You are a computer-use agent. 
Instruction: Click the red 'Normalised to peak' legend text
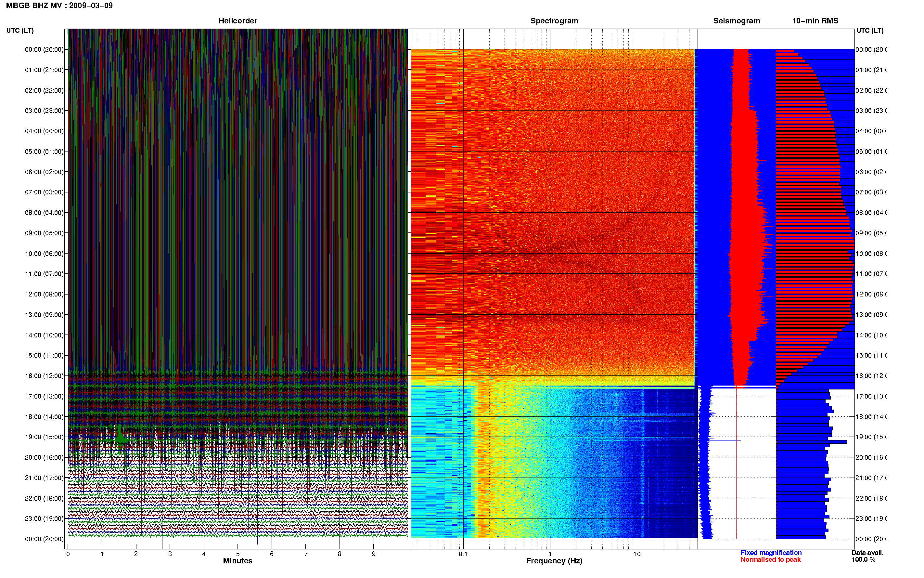pyautogui.click(x=770, y=560)
